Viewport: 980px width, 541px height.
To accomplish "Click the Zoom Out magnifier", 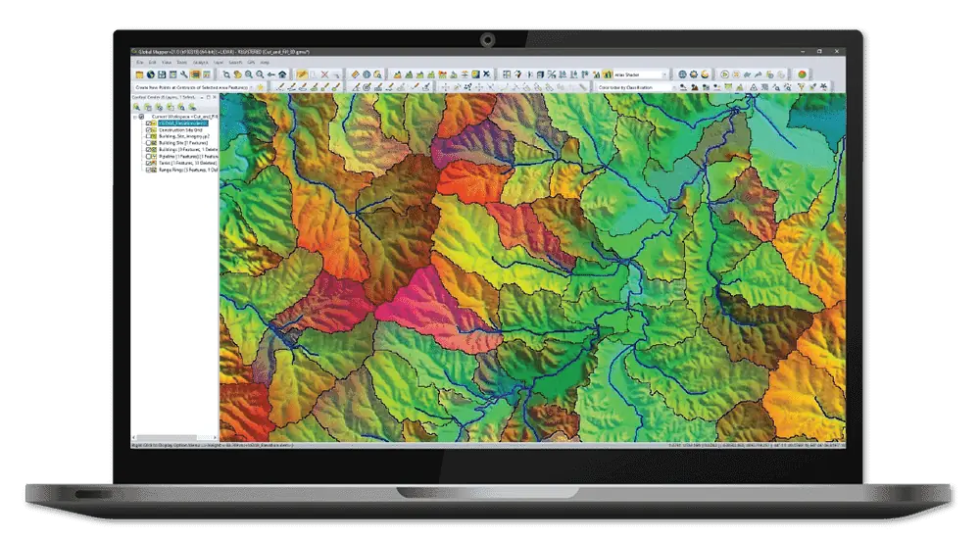I will click(x=260, y=74).
